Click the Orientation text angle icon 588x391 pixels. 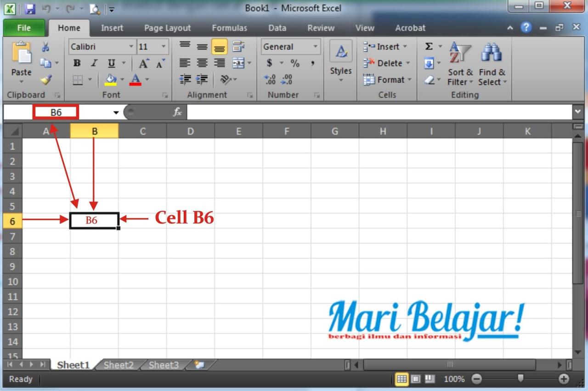(x=226, y=80)
